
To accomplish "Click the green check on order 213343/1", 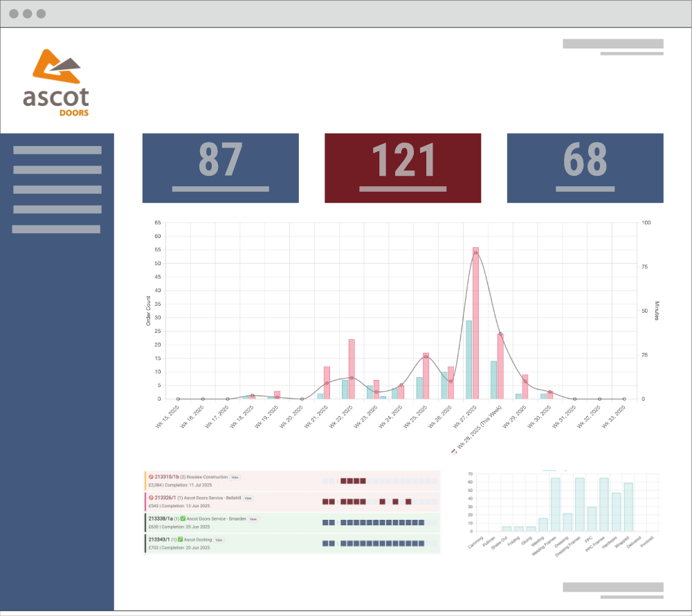I will point(181,539).
